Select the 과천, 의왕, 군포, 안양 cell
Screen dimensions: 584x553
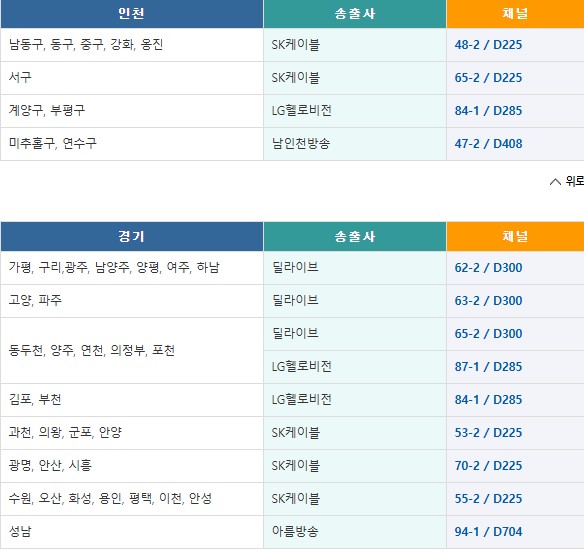[132, 433]
